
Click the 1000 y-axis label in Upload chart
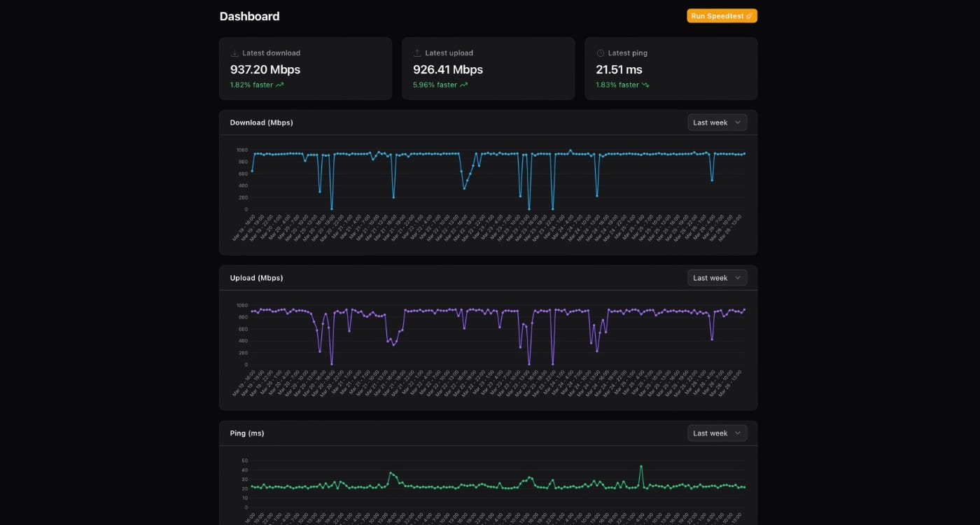(241, 305)
